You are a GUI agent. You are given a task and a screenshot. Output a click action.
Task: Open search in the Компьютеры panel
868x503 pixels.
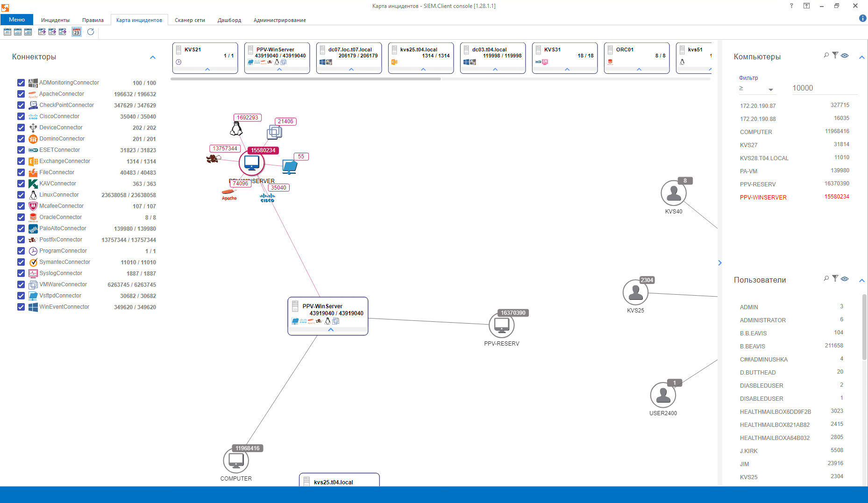(826, 55)
